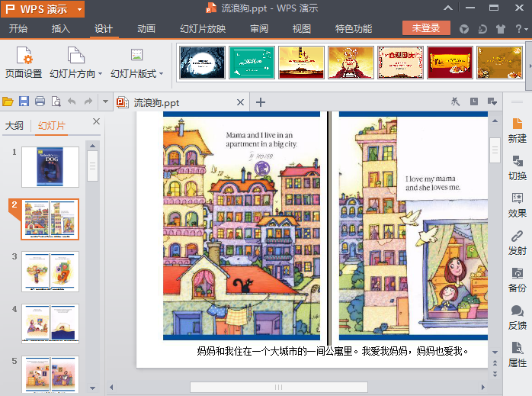
Task: Click the open folder icon in quick toolbar
Action: click(x=8, y=101)
